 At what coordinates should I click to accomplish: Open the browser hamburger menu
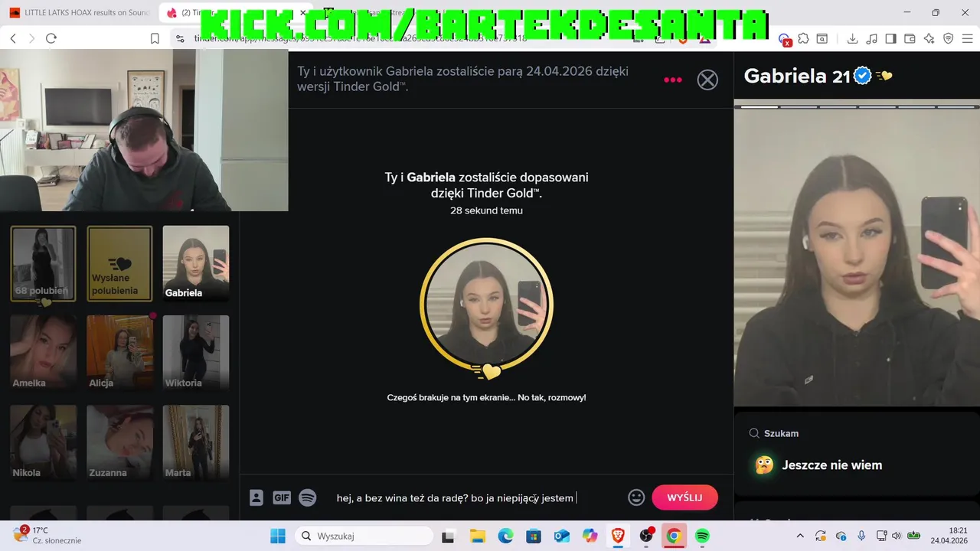click(x=968, y=38)
